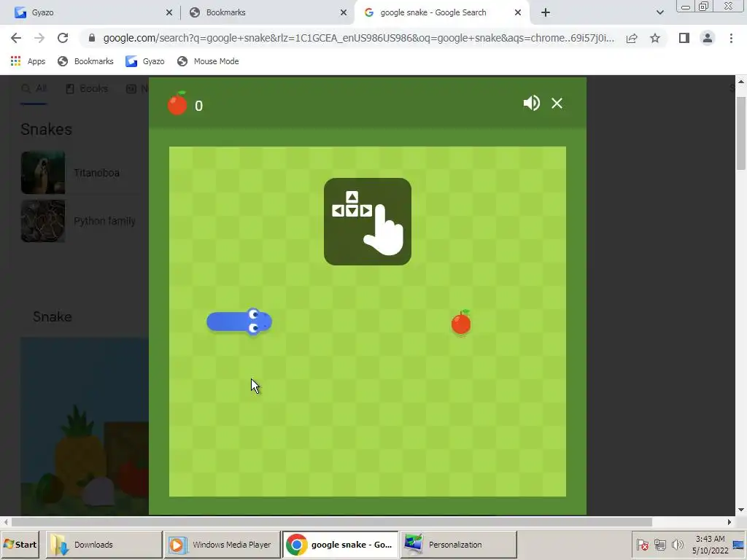Toggle the Chrome side panel

684,38
